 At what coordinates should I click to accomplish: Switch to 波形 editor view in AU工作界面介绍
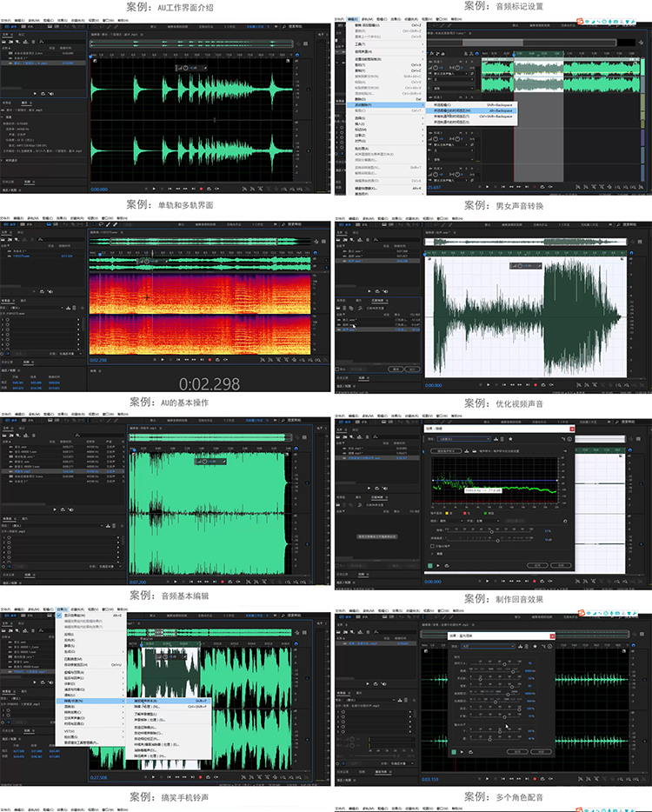(10, 27)
